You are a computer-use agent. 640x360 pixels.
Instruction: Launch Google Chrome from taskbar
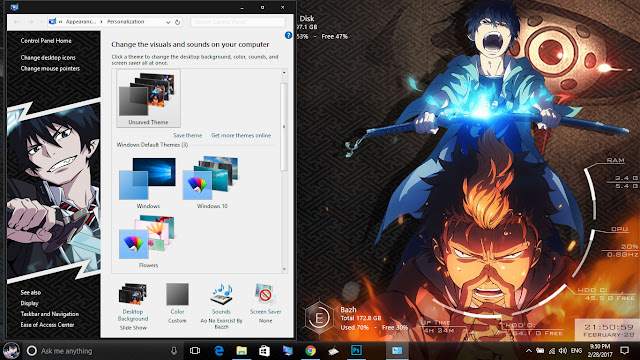[x=311, y=351]
